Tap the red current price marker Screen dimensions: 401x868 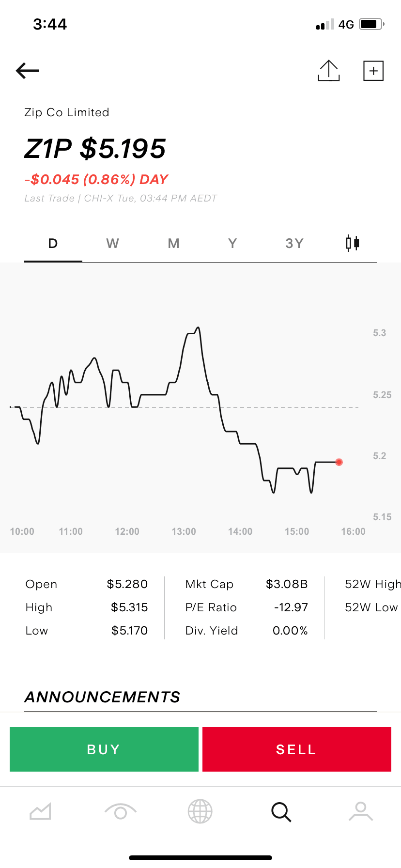coord(339,462)
